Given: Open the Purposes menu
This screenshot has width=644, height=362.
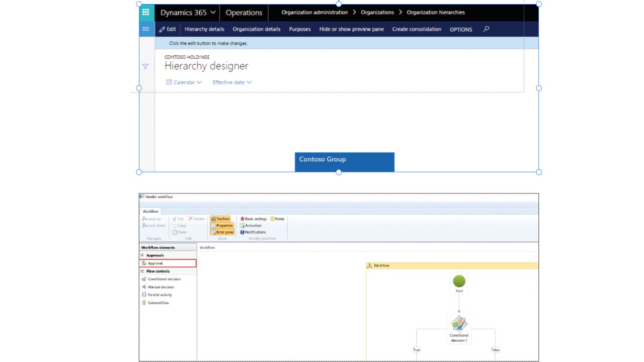Looking at the screenshot, I should tap(300, 29).
